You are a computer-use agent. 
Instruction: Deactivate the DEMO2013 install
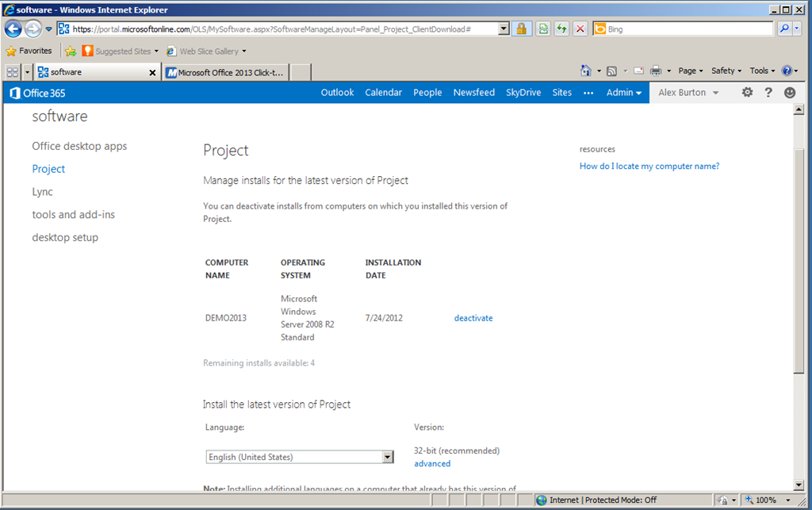click(473, 318)
